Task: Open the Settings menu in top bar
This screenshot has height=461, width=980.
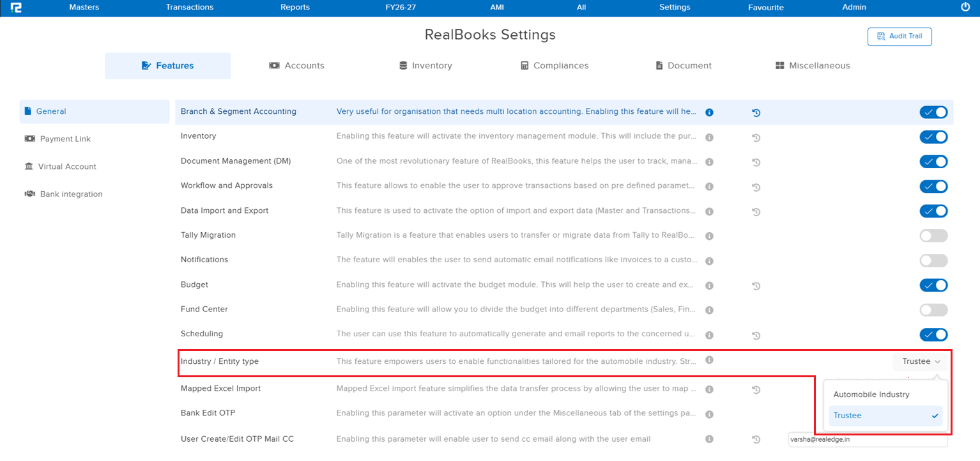Action: pyautogui.click(x=675, y=7)
